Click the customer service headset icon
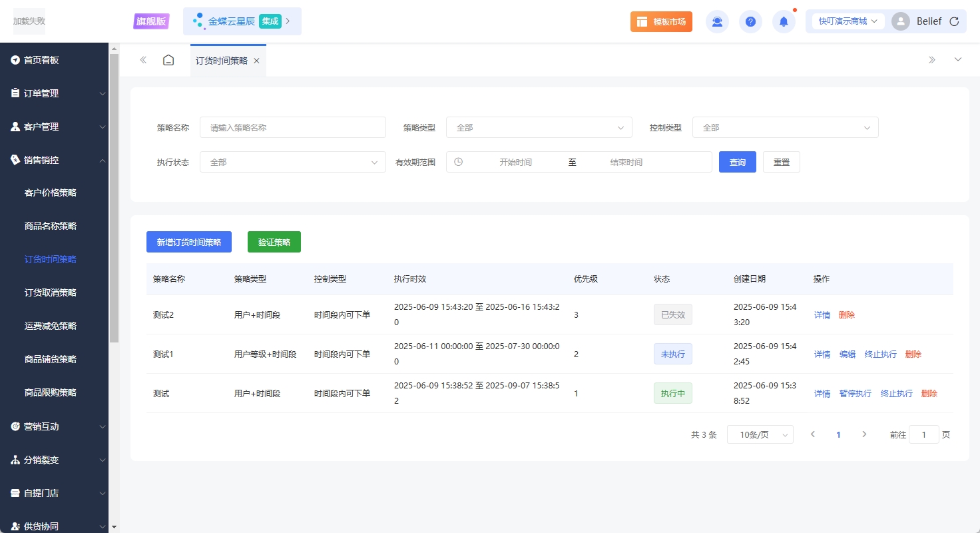Viewport: 980px width, 533px height. (717, 21)
